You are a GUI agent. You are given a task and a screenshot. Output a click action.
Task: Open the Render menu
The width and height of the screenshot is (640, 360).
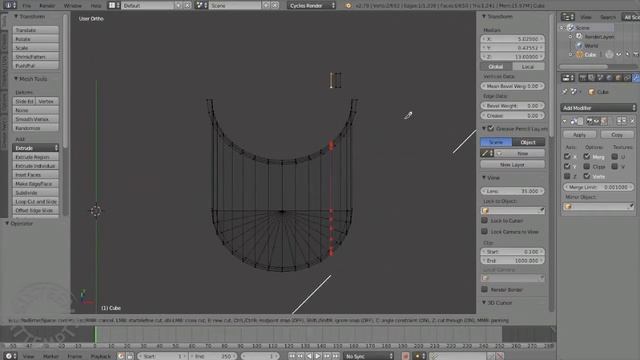[47, 6]
